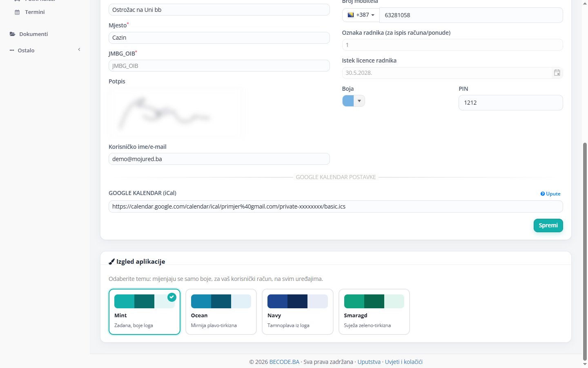
Task: Edit the Korisničko ime e-mail field
Action: pyautogui.click(x=219, y=159)
